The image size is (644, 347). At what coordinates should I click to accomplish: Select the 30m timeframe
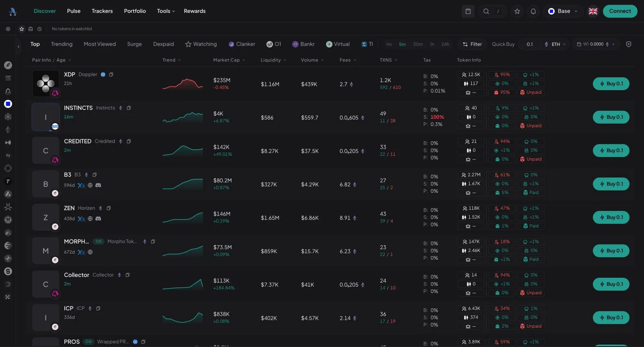coord(418,44)
